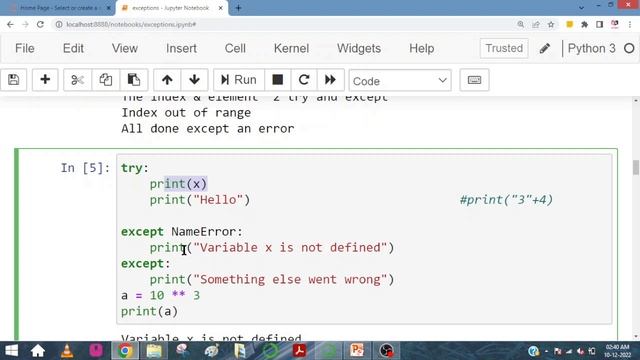This screenshot has height=360, width=640.
Task: Bookmark this page with the star icon
Action: [551, 24]
